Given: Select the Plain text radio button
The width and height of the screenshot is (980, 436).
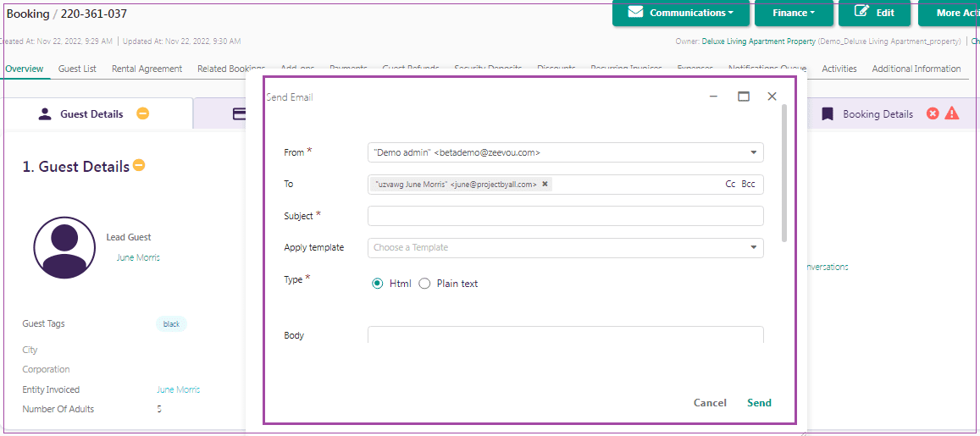Looking at the screenshot, I should [x=425, y=284].
